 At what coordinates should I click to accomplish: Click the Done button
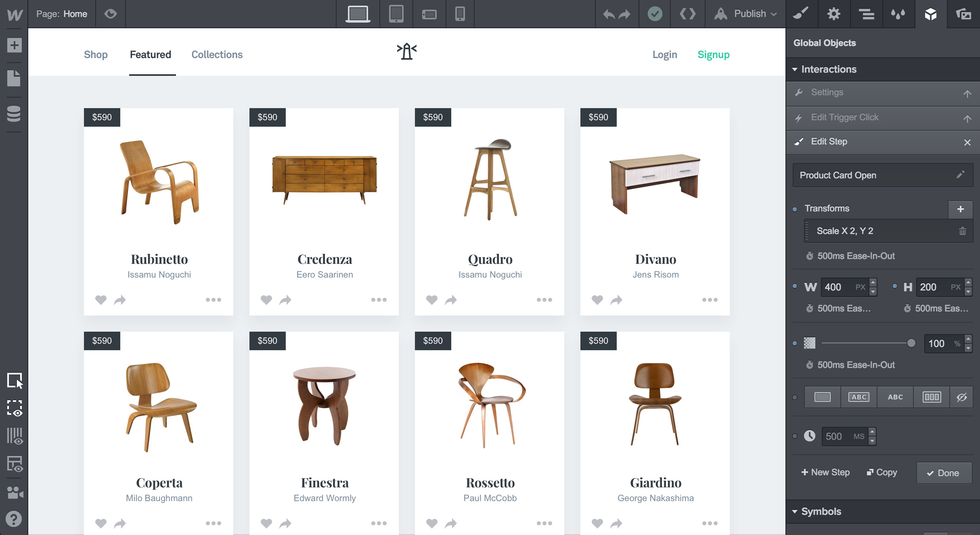click(x=944, y=473)
